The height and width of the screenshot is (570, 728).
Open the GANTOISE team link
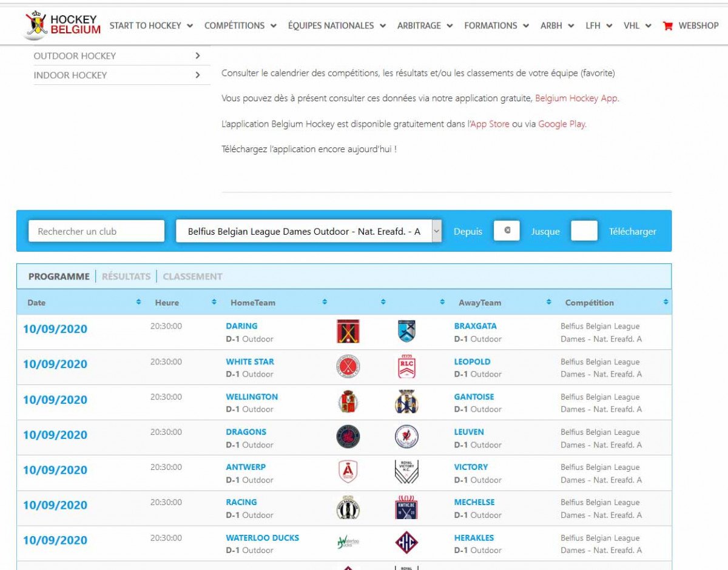click(x=474, y=397)
